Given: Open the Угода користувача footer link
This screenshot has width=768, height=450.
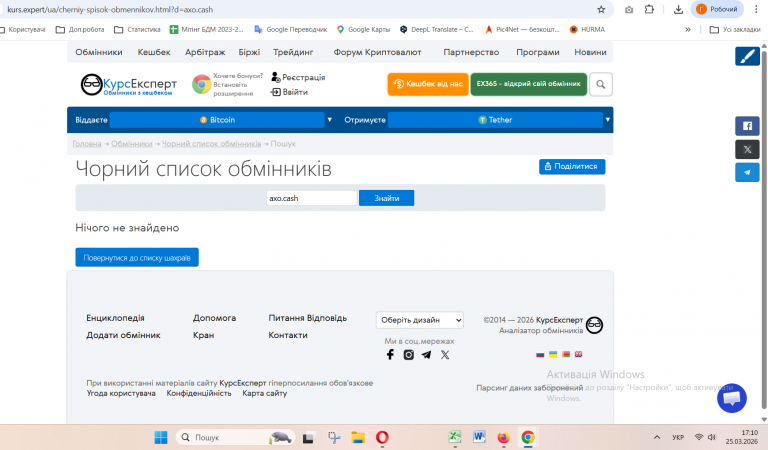Looking at the screenshot, I should pos(121,393).
